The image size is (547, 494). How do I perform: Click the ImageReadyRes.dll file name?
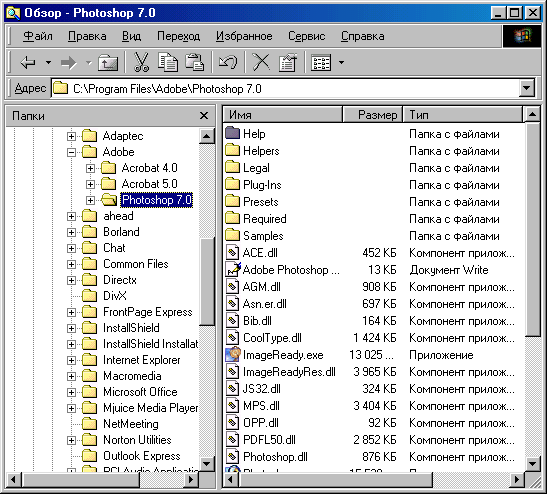(x=289, y=372)
